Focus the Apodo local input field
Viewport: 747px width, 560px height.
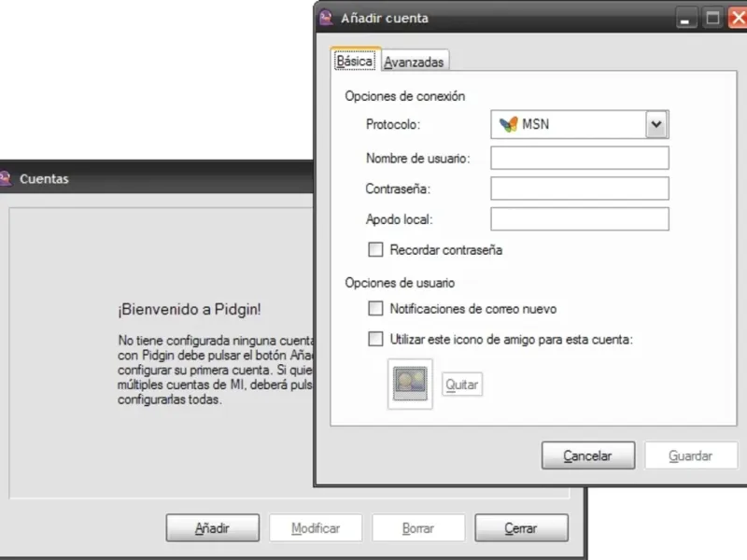tap(580, 219)
